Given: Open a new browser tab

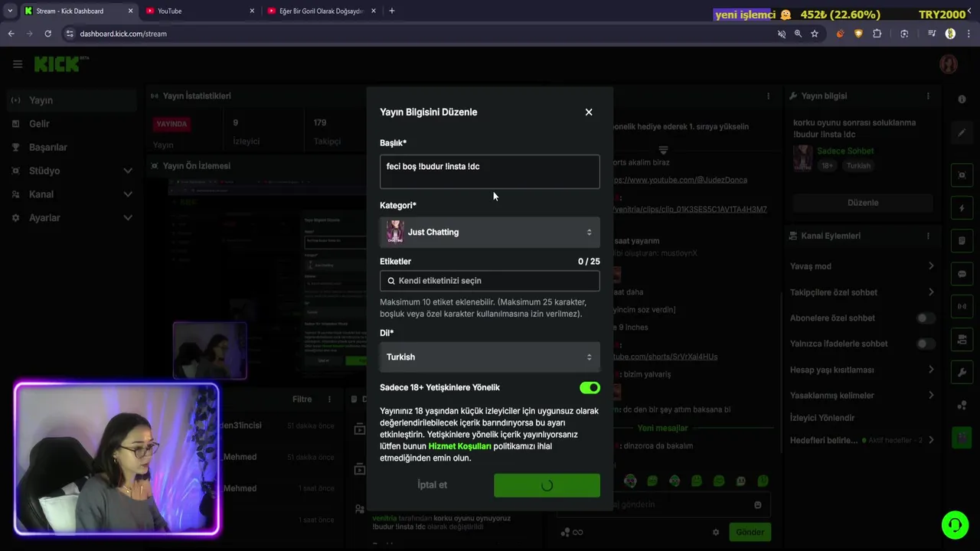Looking at the screenshot, I should tap(392, 11).
